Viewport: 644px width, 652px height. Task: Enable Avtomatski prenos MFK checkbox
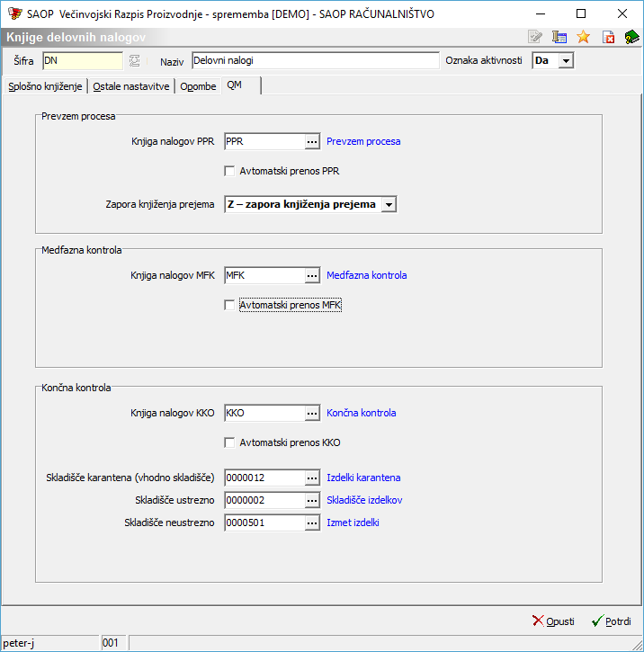point(229,305)
